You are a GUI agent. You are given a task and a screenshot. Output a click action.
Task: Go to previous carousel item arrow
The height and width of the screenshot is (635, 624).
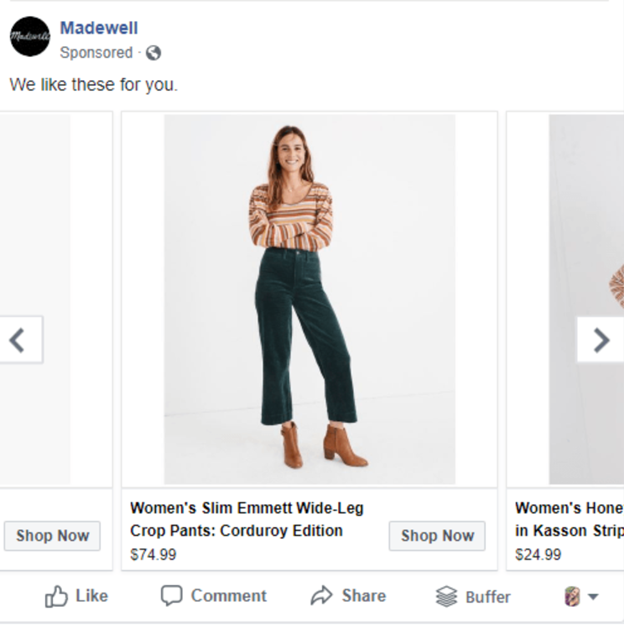(x=21, y=340)
